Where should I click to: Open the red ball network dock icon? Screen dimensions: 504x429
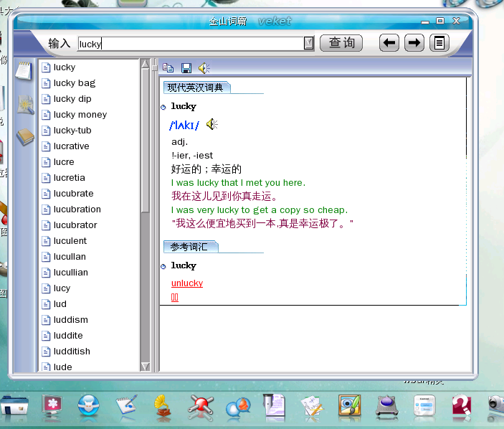pos(201,407)
